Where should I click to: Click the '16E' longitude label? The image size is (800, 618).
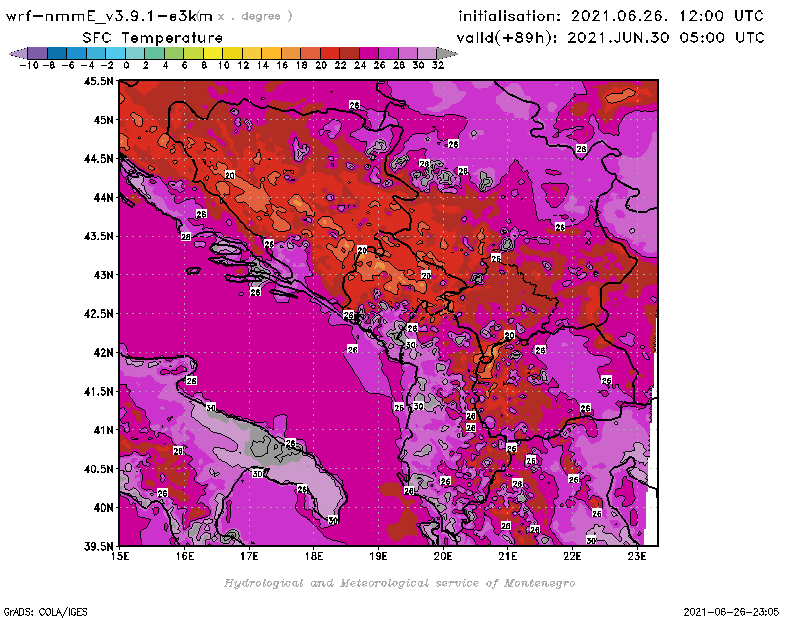(185, 556)
